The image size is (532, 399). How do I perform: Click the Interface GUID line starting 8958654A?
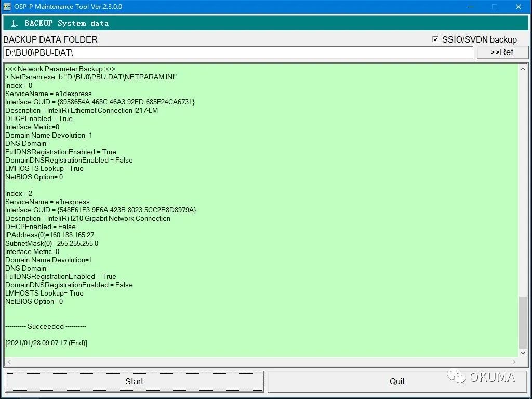[x=100, y=102]
